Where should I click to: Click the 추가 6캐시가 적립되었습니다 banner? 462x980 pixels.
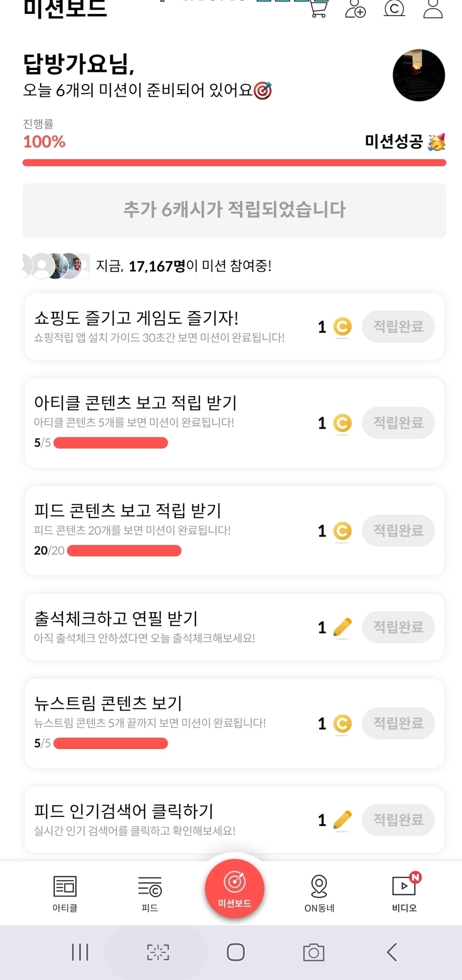pyautogui.click(x=234, y=210)
